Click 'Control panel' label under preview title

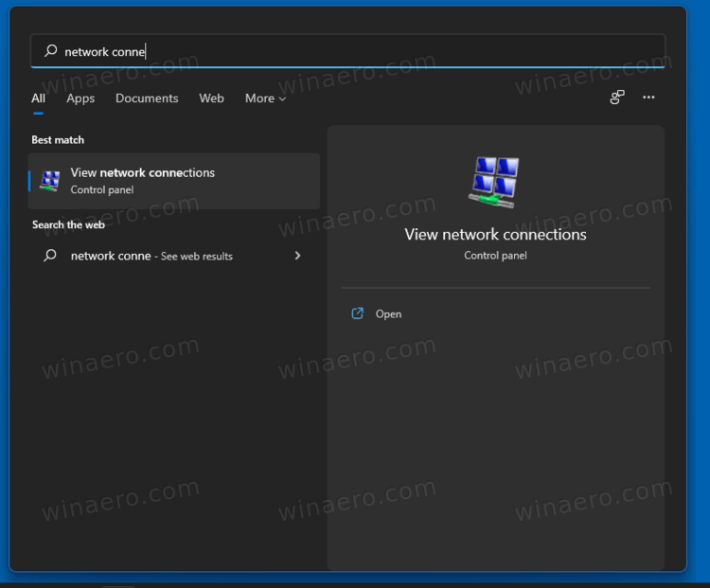(x=495, y=256)
